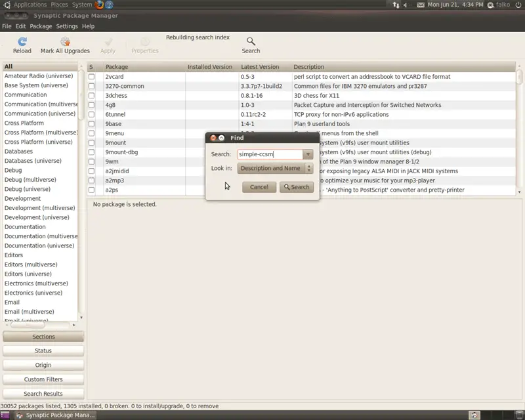
Task: Click the sections list scroll down arrow
Action: tap(81, 318)
